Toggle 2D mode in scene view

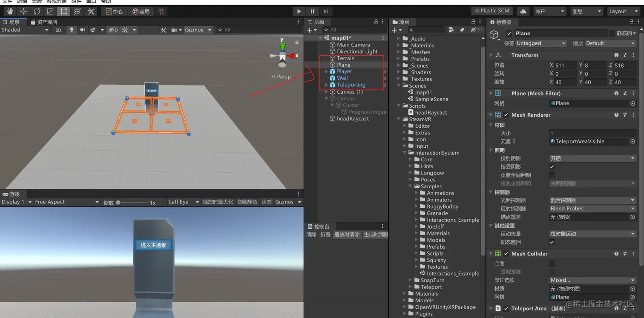coord(58,30)
